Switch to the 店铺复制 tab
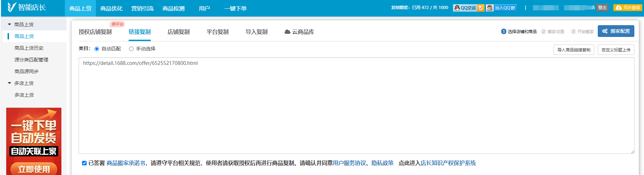 (x=178, y=32)
